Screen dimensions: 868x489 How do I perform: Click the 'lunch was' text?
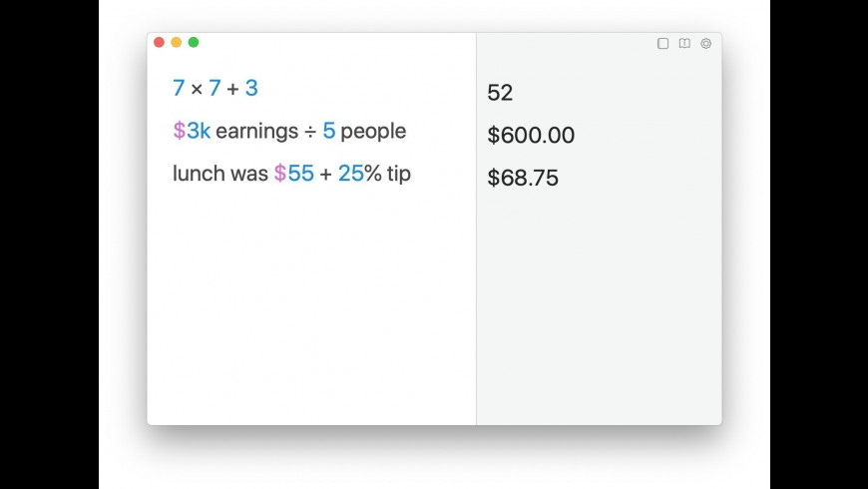click(x=219, y=174)
